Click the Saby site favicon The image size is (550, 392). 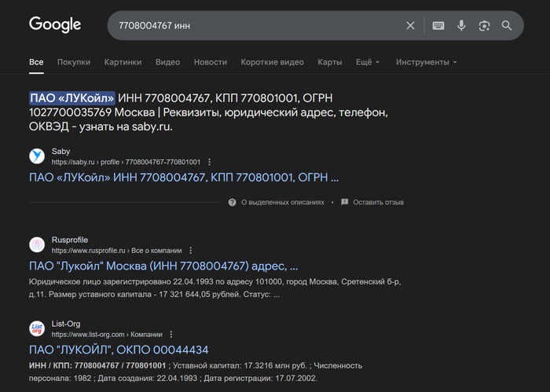click(x=37, y=156)
